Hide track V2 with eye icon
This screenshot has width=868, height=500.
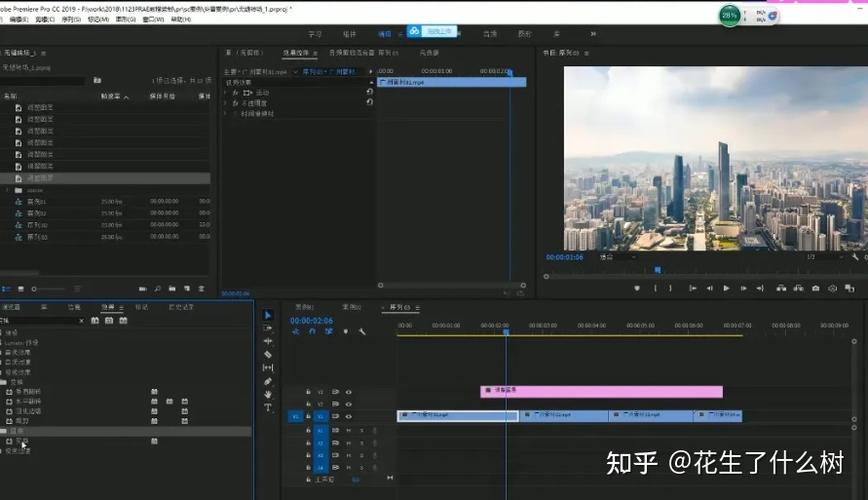(349, 404)
